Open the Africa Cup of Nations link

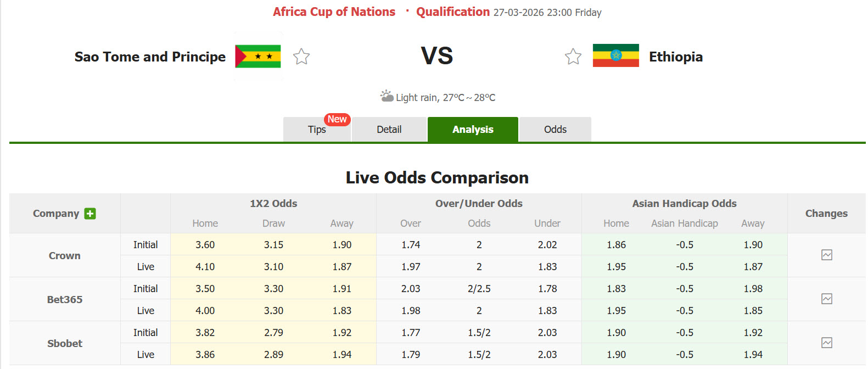pos(334,12)
